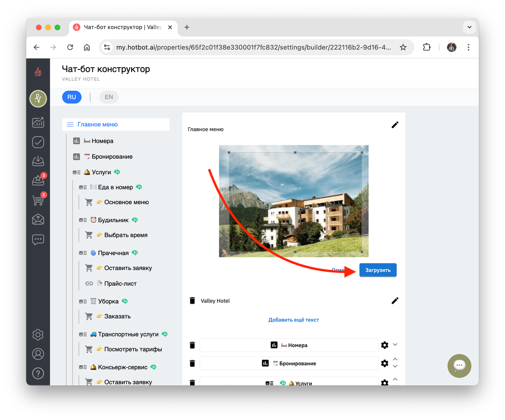Delete the Valley Hotel text block
This screenshot has width=505, height=420.
[192, 301]
